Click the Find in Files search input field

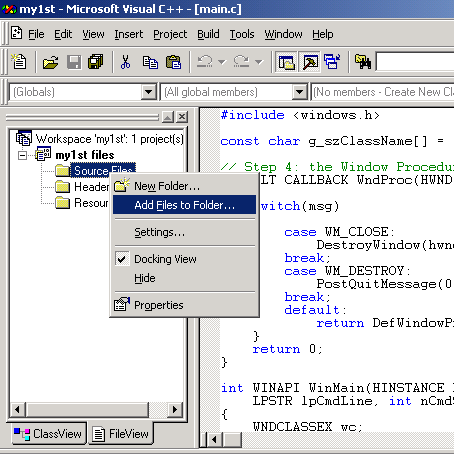pyautogui.click(x=415, y=62)
